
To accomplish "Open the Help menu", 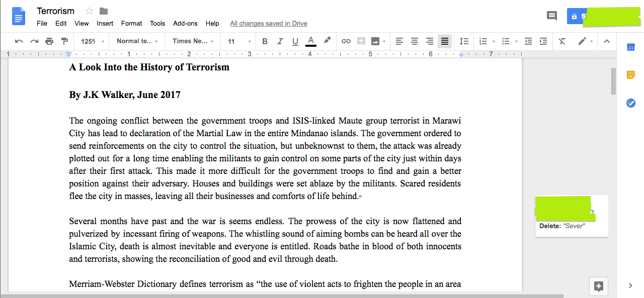I will [x=212, y=23].
